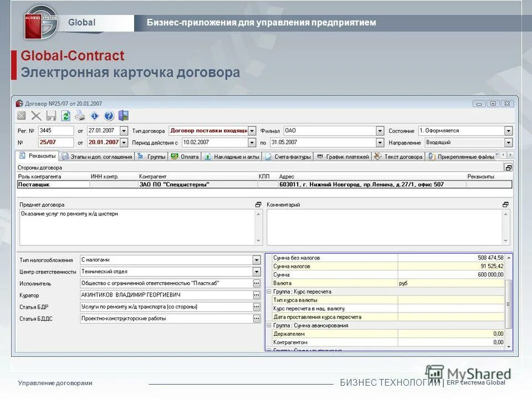Open Help via the question mark icon
The width and height of the screenshot is (532, 399).
[109, 115]
